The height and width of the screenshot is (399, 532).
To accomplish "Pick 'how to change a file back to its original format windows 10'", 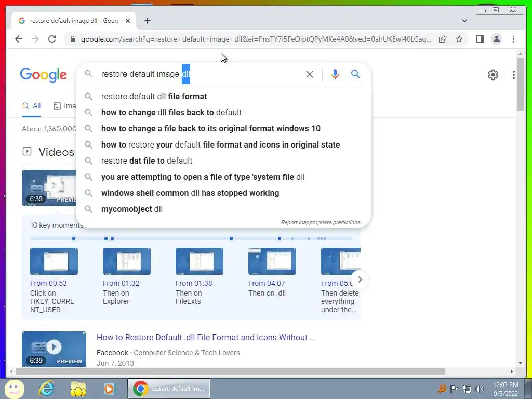I will (223, 129).
